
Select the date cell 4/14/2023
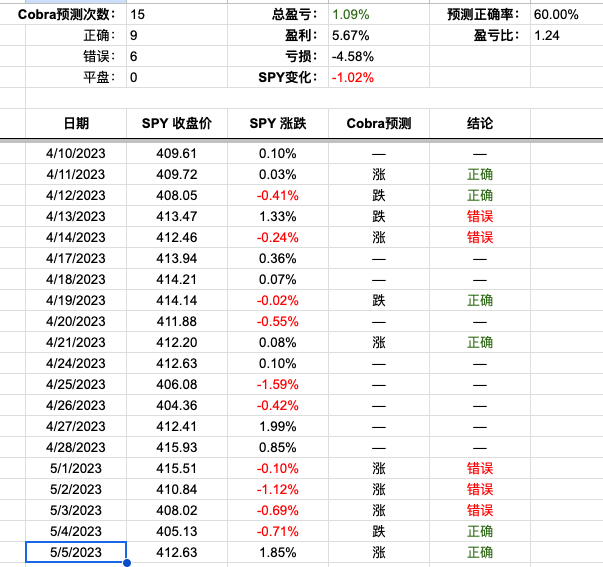pyautogui.click(x=76, y=237)
